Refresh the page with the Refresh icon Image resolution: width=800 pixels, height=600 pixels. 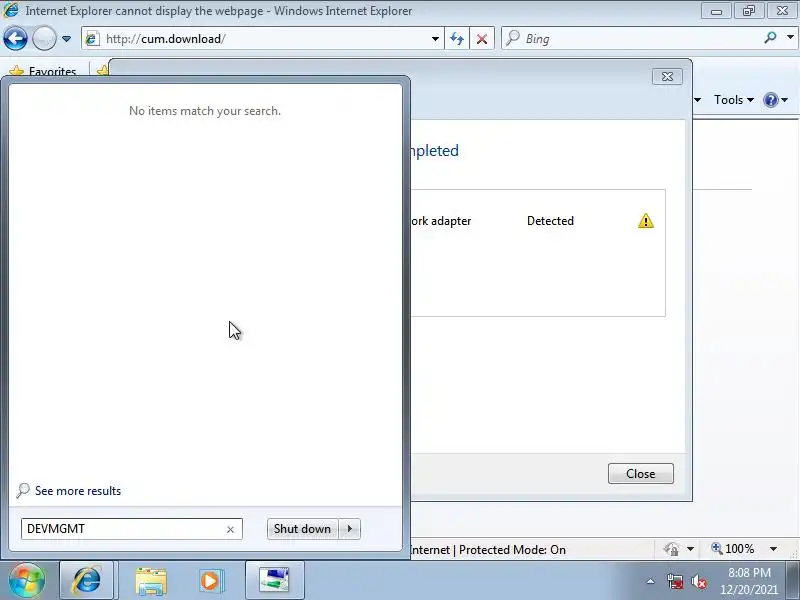pos(457,39)
